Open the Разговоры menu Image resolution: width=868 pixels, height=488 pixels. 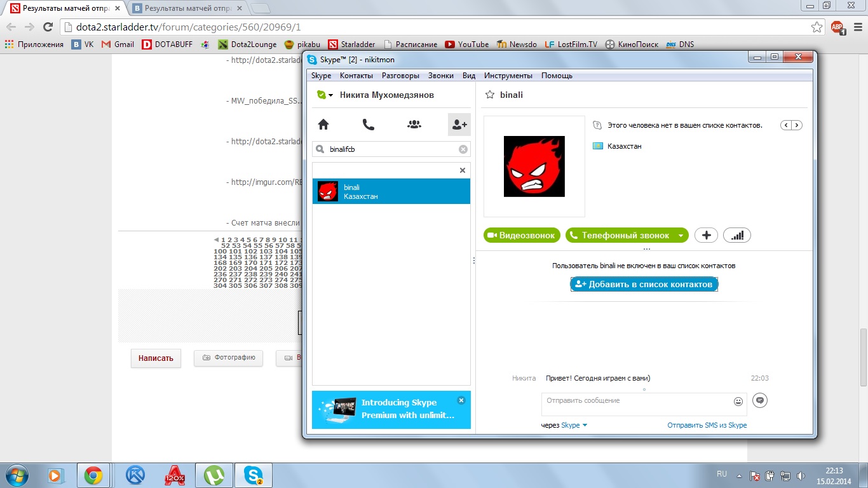400,76
